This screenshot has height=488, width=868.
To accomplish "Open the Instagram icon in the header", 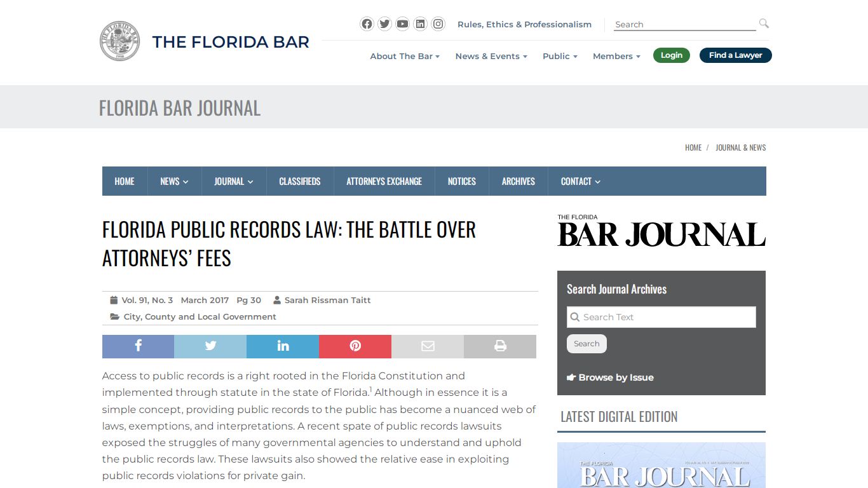I will tap(438, 24).
